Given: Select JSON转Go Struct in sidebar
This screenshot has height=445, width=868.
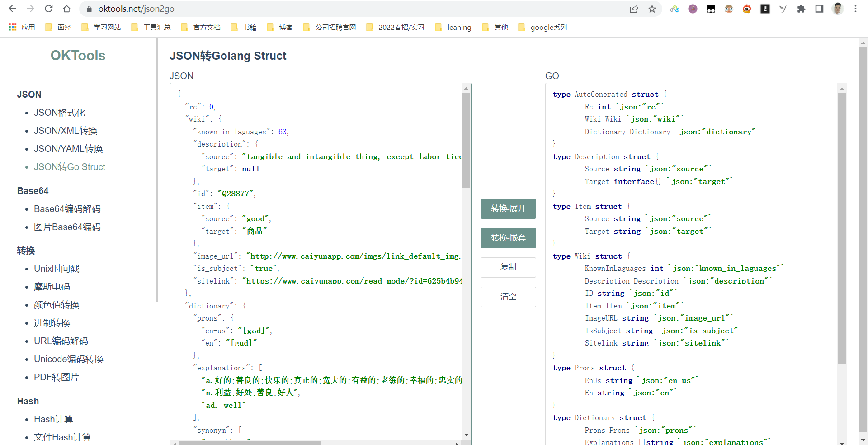Looking at the screenshot, I should tap(70, 167).
